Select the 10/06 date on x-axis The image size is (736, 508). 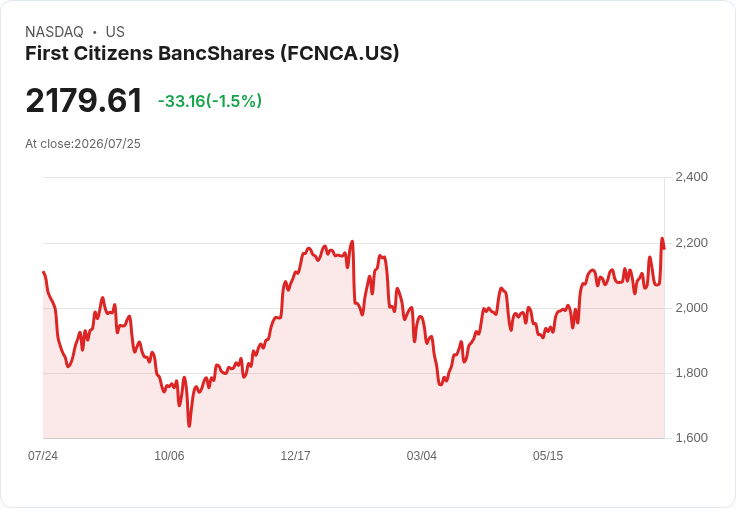pyautogui.click(x=169, y=455)
